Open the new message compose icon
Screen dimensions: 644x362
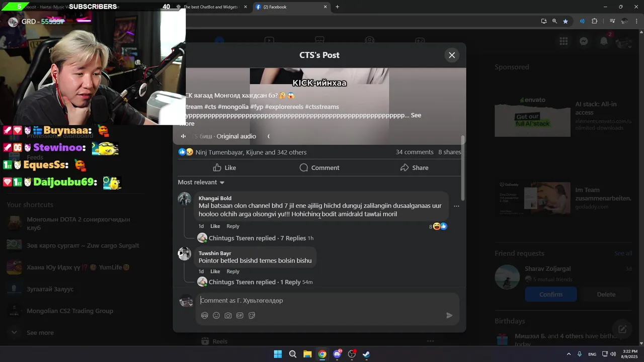click(622, 329)
